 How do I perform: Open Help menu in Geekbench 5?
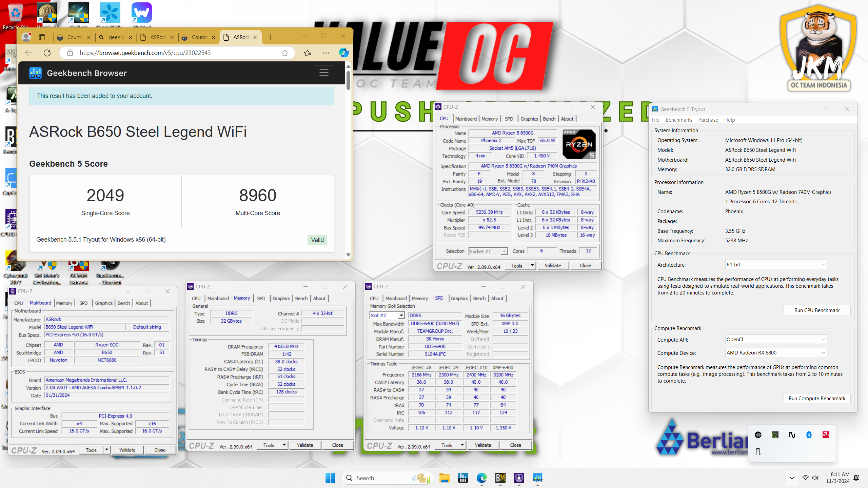pyautogui.click(x=729, y=120)
